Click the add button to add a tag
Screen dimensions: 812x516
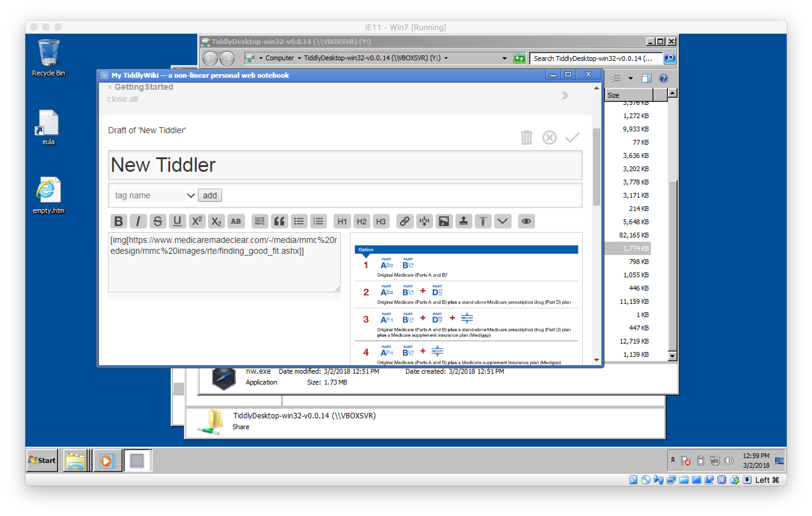click(210, 195)
